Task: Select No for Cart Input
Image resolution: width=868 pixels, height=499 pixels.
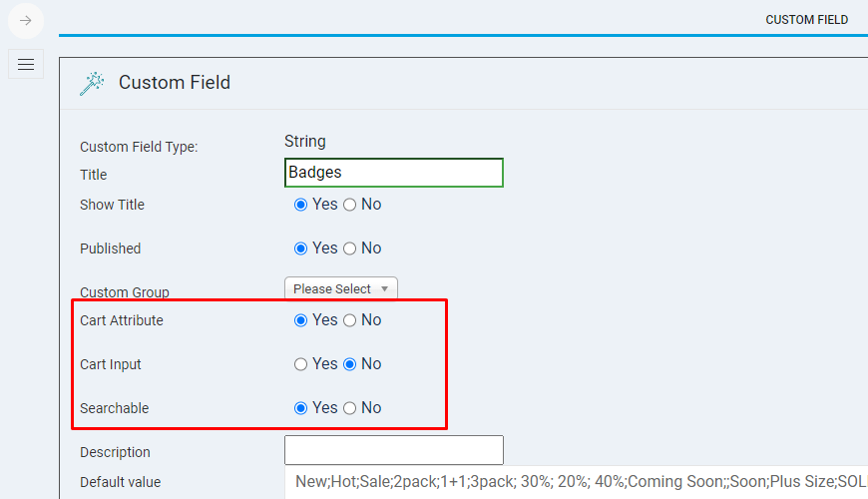Action: (x=349, y=364)
